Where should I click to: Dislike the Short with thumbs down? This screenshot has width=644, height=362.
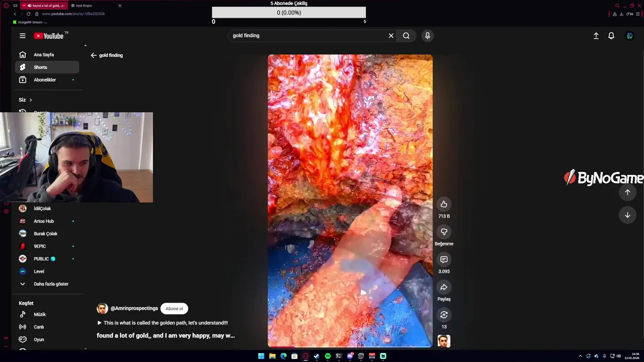coord(444,232)
